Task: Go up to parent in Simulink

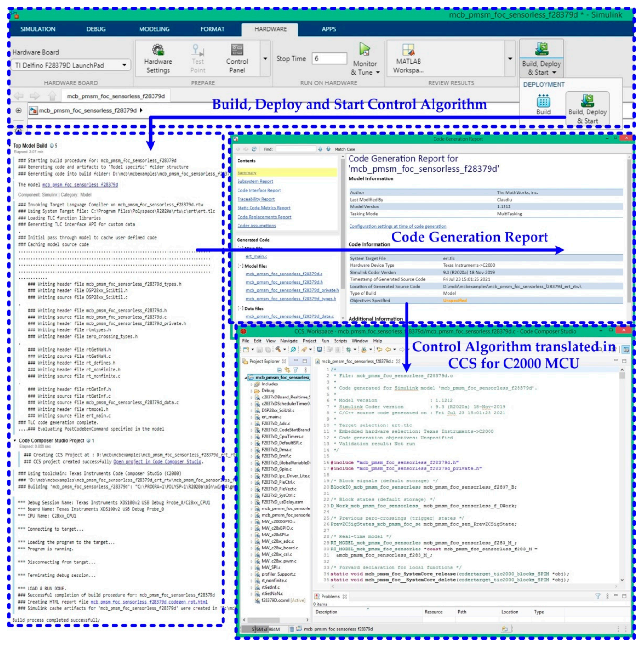Action: click(52, 96)
